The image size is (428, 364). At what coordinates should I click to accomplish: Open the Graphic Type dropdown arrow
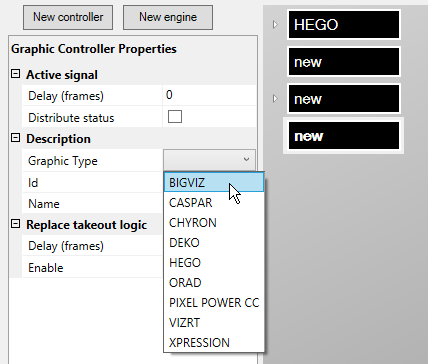[246, 159]
